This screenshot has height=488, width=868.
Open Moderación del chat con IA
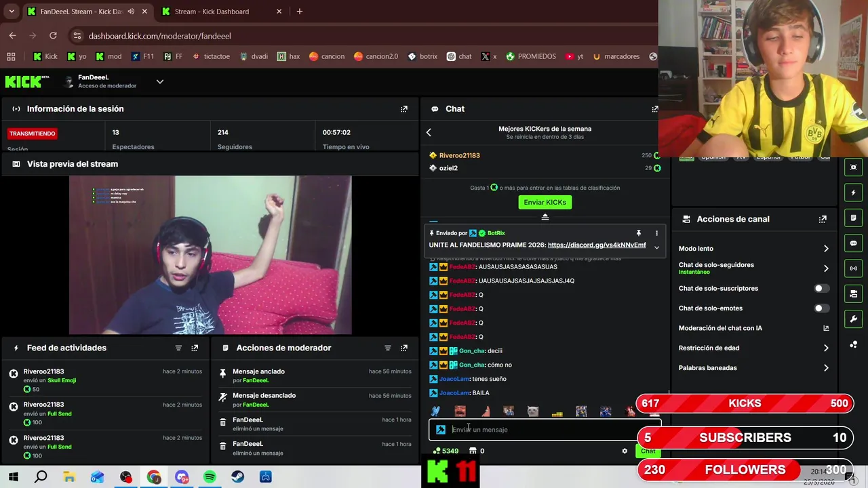click(753, 328)
